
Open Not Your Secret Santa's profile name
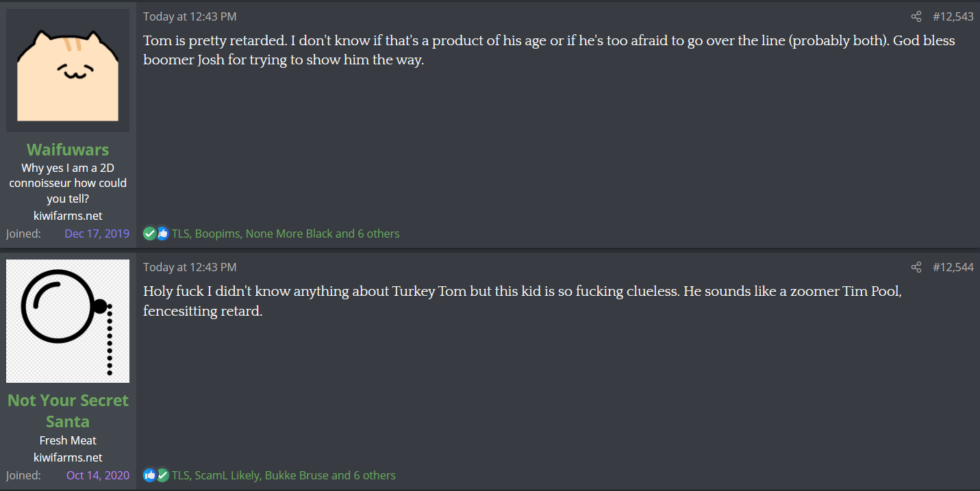68,410
